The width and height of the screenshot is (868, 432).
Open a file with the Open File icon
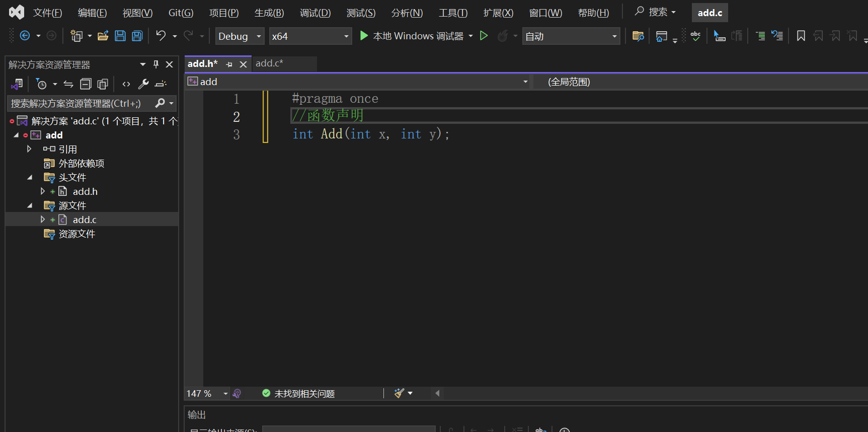point(103,36)
